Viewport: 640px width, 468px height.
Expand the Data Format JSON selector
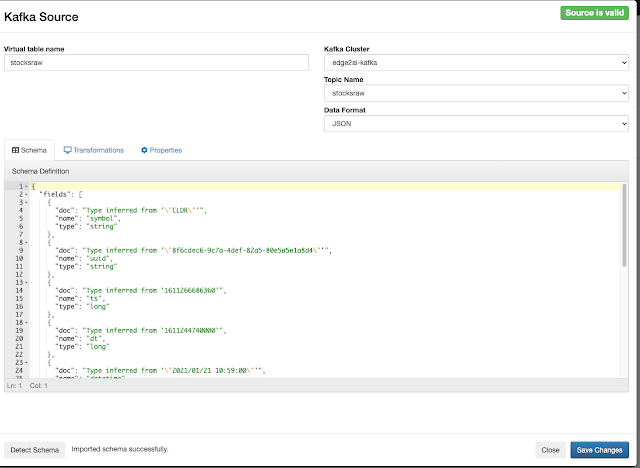(476, 123)
